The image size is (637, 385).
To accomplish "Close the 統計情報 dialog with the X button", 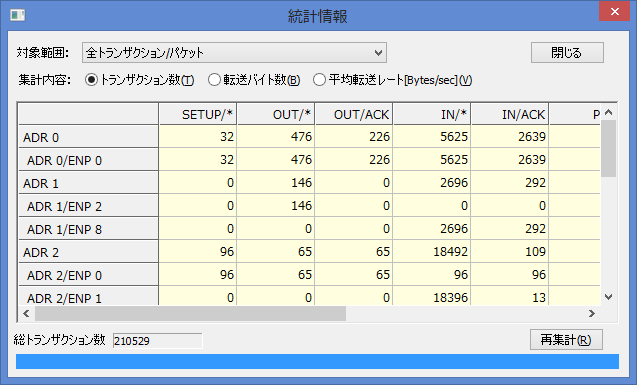I will (x=614, y=11).
